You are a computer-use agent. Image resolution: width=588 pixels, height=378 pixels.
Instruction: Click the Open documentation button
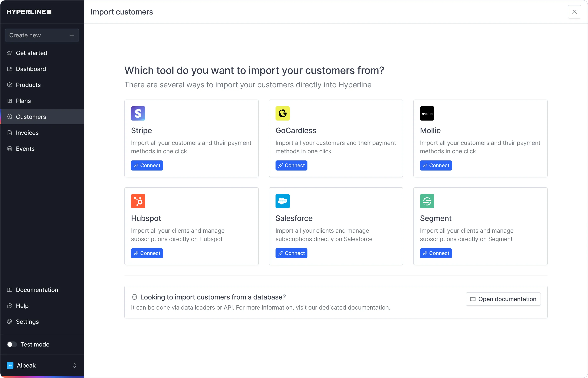coord(503,299)
